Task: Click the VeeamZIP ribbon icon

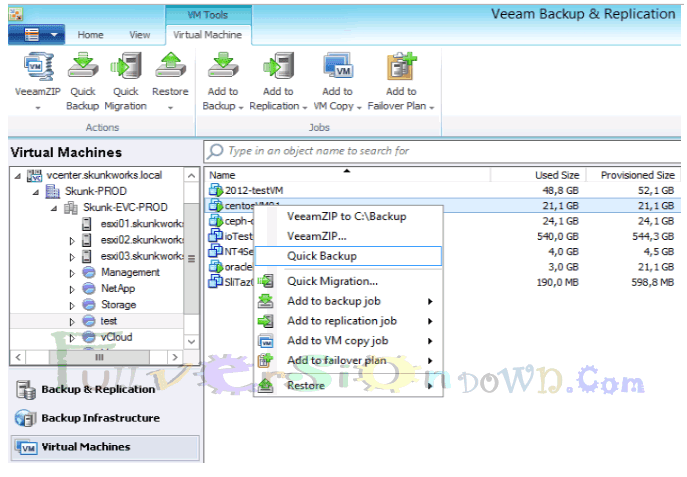Action: tap(39, 67)
